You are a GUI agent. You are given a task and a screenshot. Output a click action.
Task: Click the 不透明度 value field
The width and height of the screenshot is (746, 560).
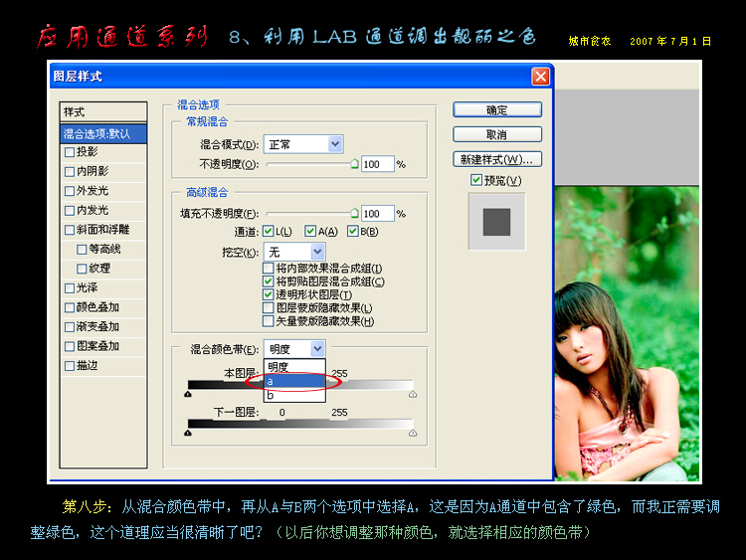(377, 164)
